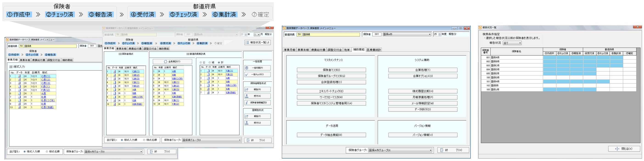Open 保険者 国保A市 combo in 補助機能 tab window
Viewport: 644px width, 161px height.
[x=407, y=34]
